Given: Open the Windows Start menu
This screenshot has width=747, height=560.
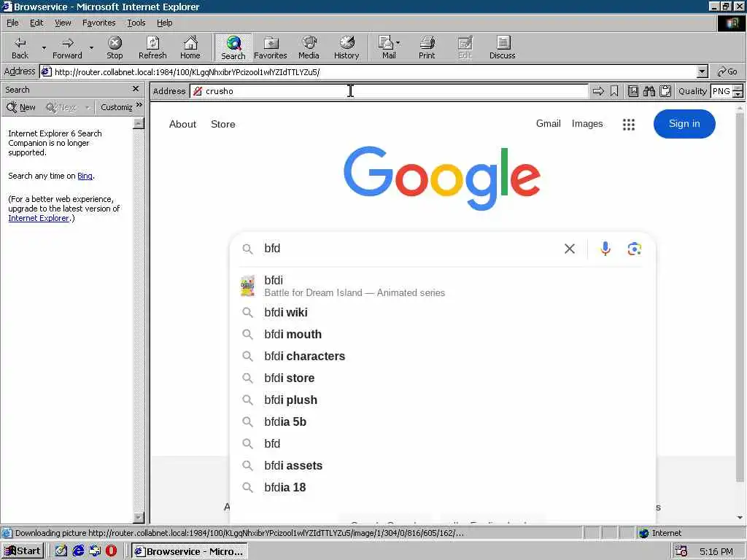Looking at the screenshot, I should (x=23, y=551).
